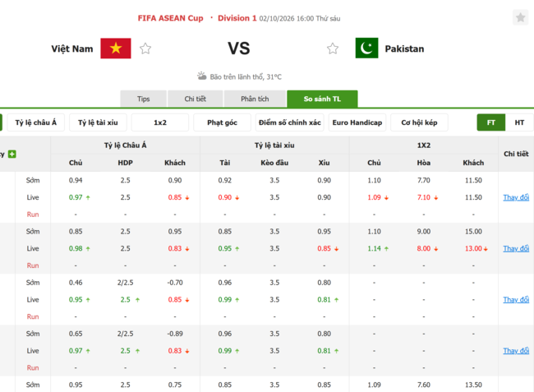The image size is (534, 392).
Task: Click the Kèo đầu column header
Action: point(274,163)
